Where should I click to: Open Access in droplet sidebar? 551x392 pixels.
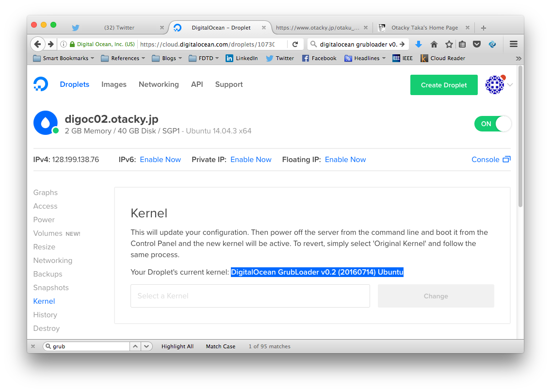[x=45, y=206]
